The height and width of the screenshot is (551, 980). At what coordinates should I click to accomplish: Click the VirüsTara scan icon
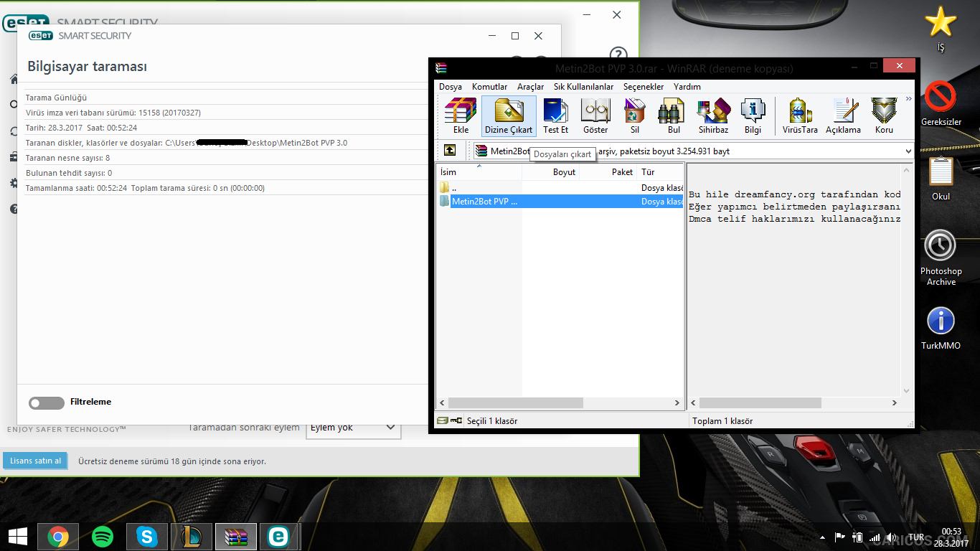(800, 116)
